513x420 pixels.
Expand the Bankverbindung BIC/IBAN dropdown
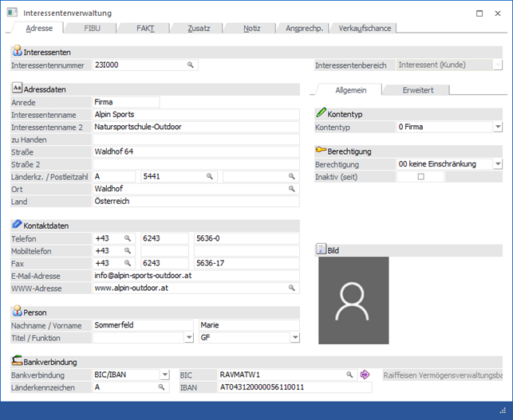(x=164, y=375)
